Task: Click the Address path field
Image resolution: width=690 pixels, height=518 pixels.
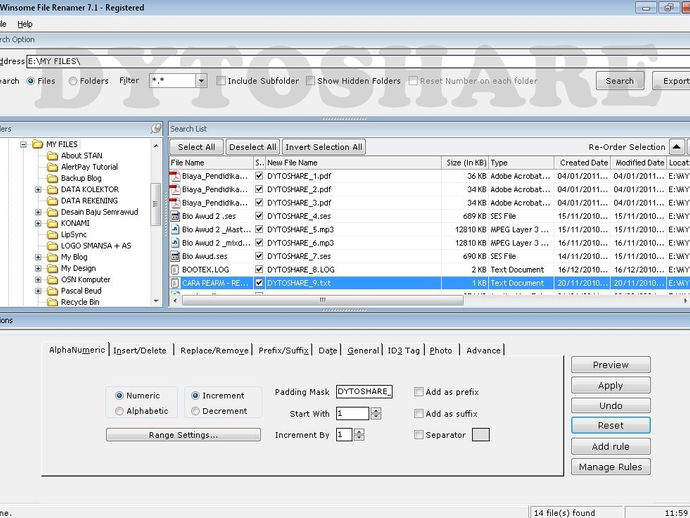Action: click(x=358, y=62)
